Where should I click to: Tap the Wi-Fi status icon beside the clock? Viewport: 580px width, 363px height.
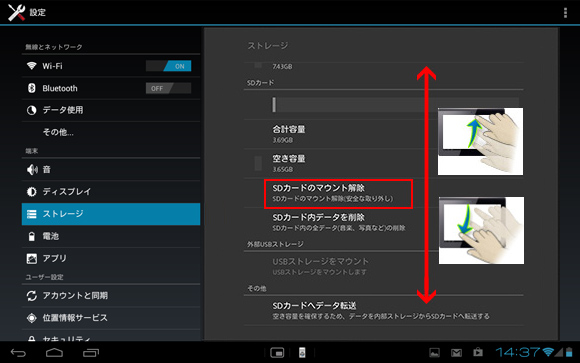point(548,352)
